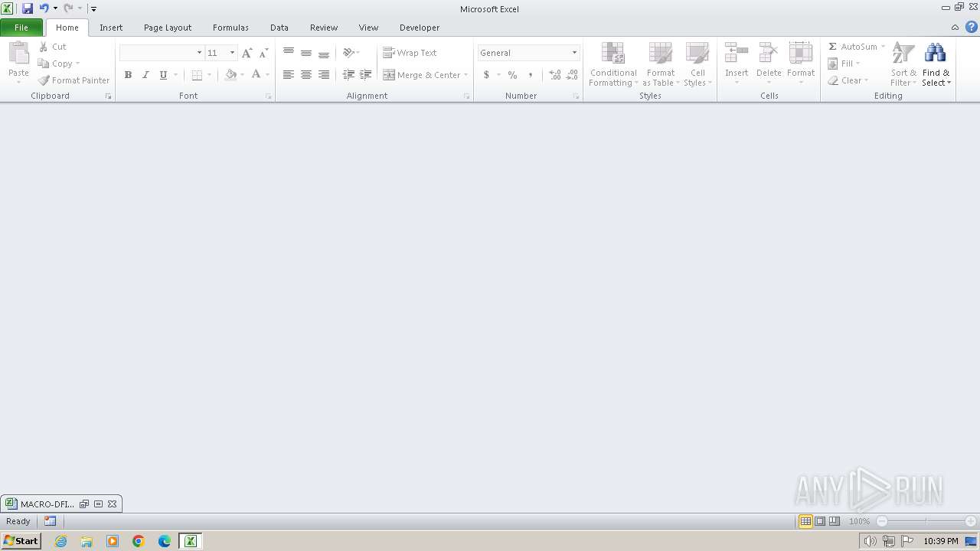Click the Paste clipboard icon

click(18, 54)
